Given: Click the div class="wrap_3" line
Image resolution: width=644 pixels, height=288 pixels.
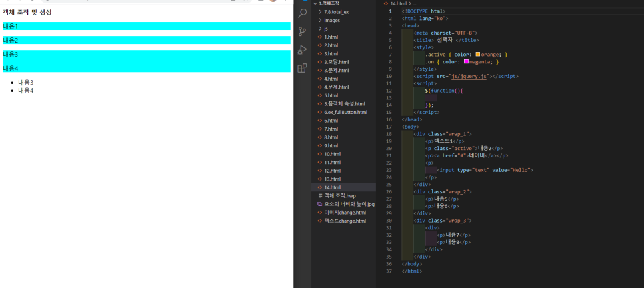Looking at the screenshot, I should coord(443,220).
